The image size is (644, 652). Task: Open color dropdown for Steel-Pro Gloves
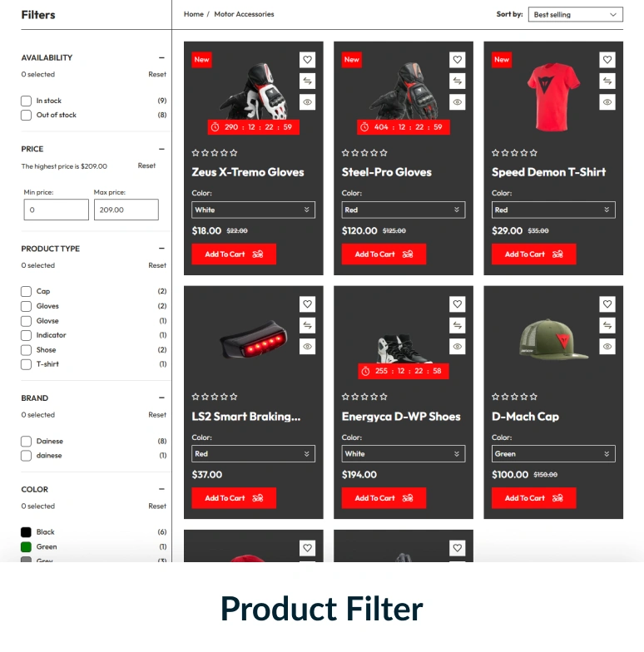coord(403,210)
